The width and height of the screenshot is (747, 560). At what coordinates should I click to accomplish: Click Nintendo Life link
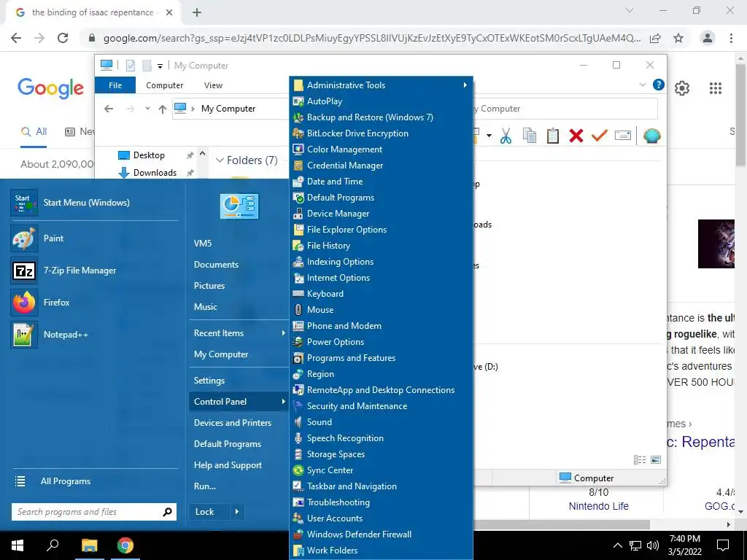point(598,506)
